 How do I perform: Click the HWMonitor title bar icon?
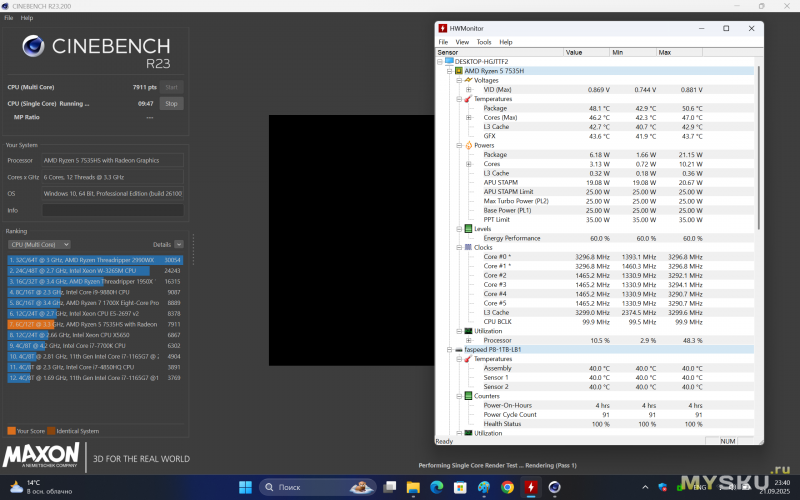[443, 29]
